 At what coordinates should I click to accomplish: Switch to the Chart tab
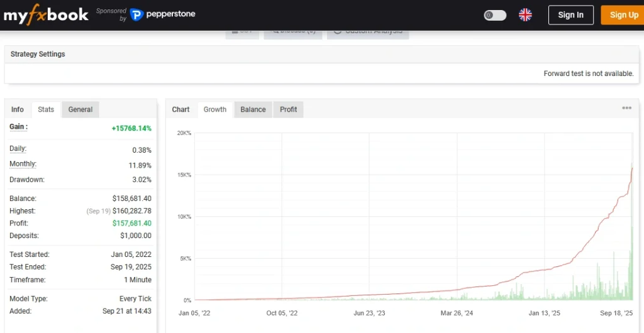pyautogui.click(x=180, y=109)
